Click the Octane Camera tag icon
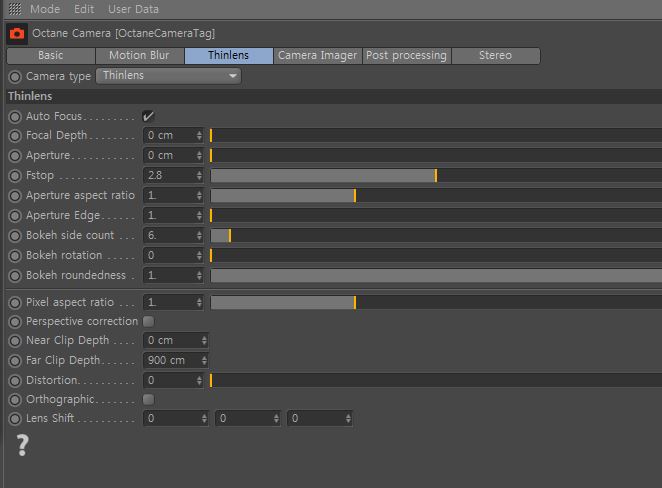The height and width of the screenshot is (488, 662). click(17, 34)
